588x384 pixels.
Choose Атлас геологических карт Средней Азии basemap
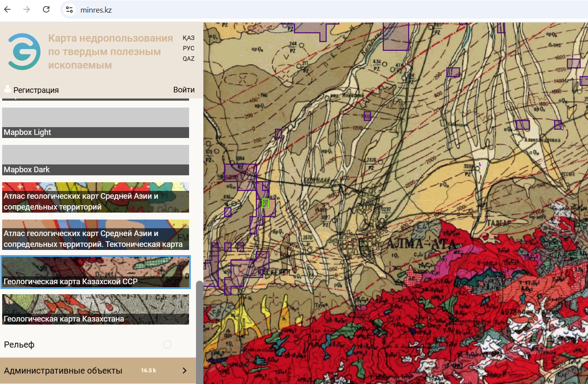click(x=95, y=197)
